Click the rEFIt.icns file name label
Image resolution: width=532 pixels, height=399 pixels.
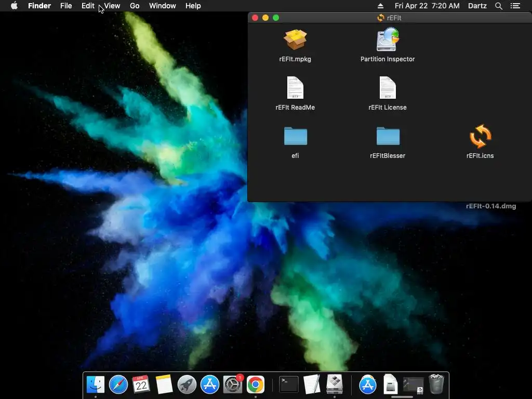pos(480,156)
